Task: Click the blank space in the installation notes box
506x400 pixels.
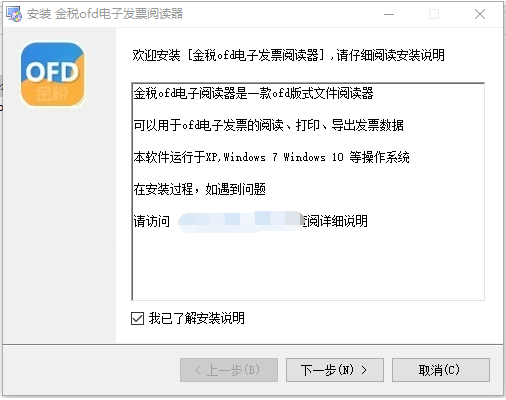Action: [x=308, y=267]
